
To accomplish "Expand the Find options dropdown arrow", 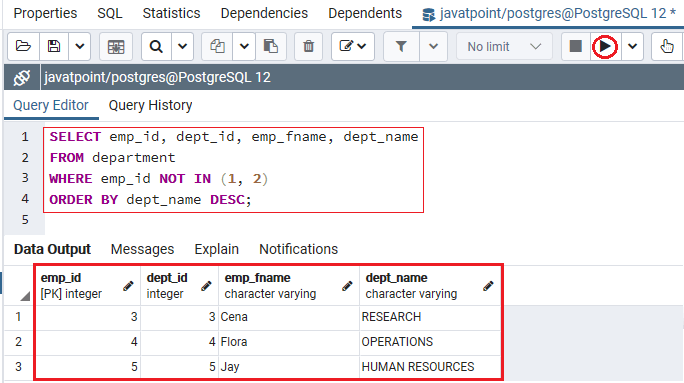I will click(x=182, y=46).
